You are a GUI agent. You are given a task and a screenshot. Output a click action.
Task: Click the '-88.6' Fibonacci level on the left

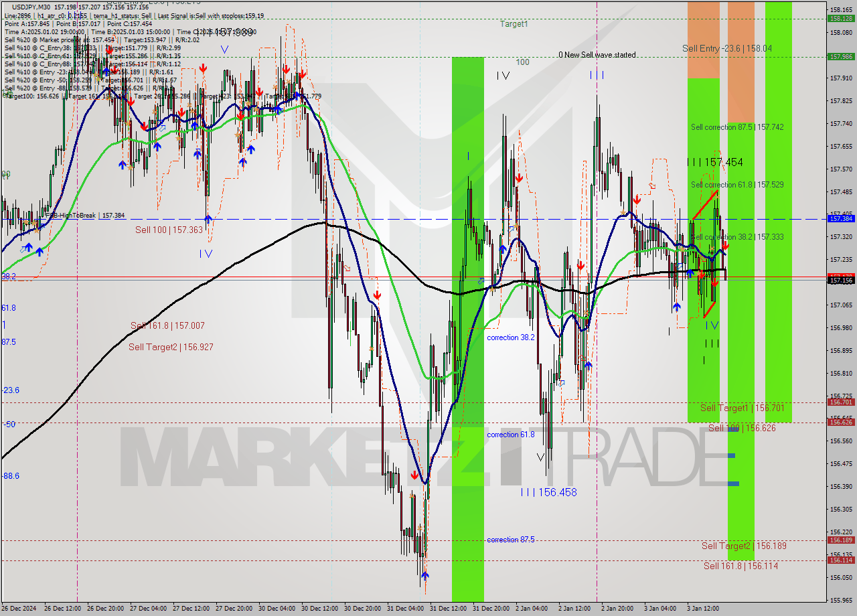pos(11,476)
